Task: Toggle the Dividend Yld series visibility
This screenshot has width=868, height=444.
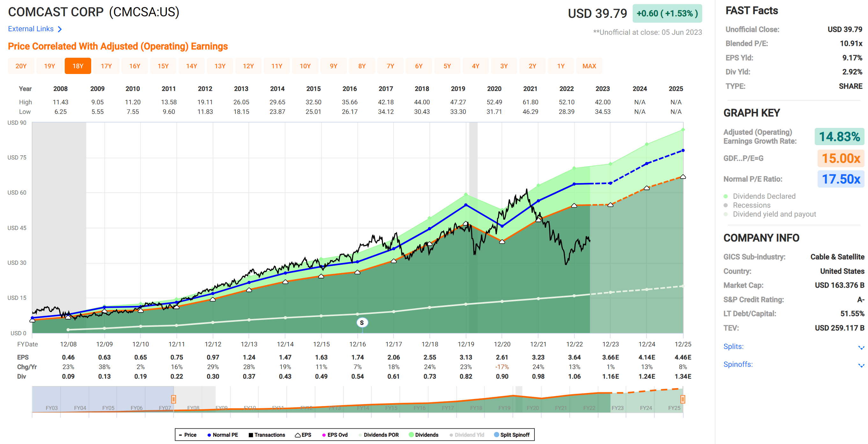Action: point(451,435)
